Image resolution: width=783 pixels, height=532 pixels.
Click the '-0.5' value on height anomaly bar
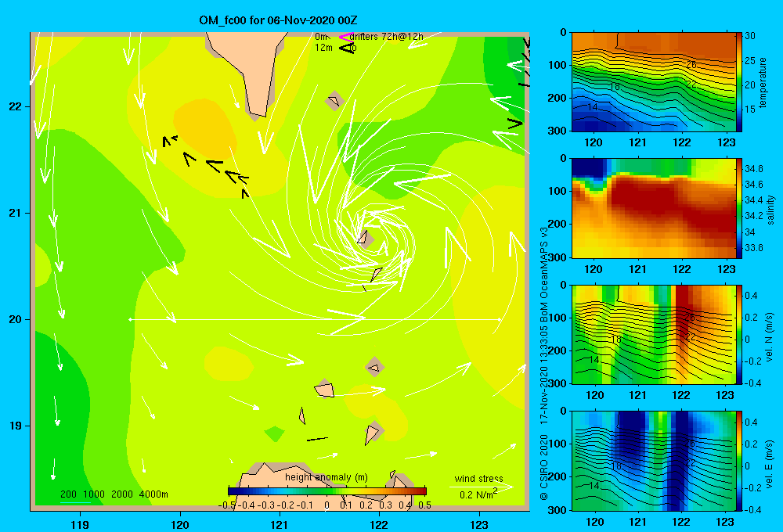click(x=227, y=505)
